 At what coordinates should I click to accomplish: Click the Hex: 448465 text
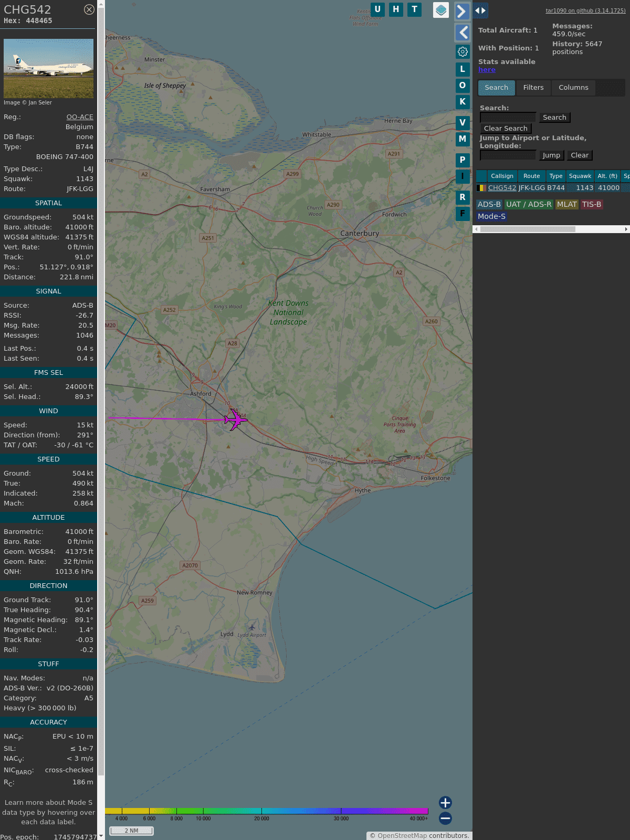tap(28, 21)
